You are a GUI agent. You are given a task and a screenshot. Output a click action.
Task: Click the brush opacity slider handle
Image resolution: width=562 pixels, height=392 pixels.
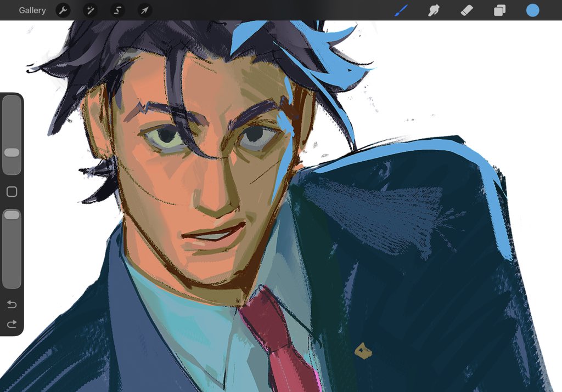[12, 215]
